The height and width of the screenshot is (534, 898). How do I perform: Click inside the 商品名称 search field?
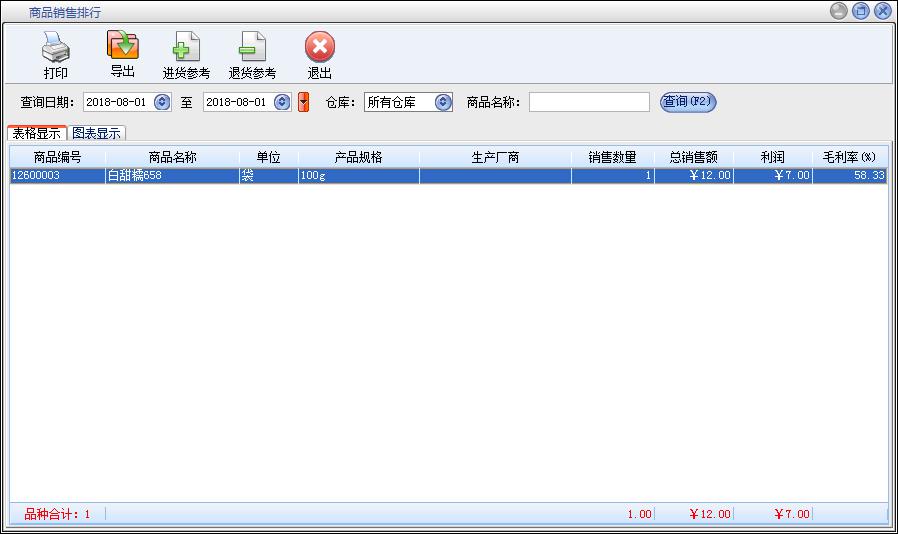(x=589, y=102)
